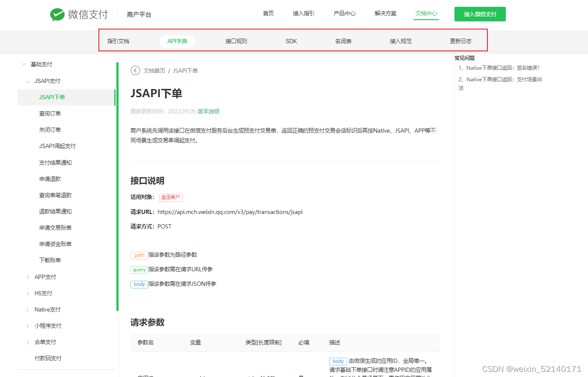Click the 接口说明 section heading
The image size is (588, 377).
coord(147,181)
